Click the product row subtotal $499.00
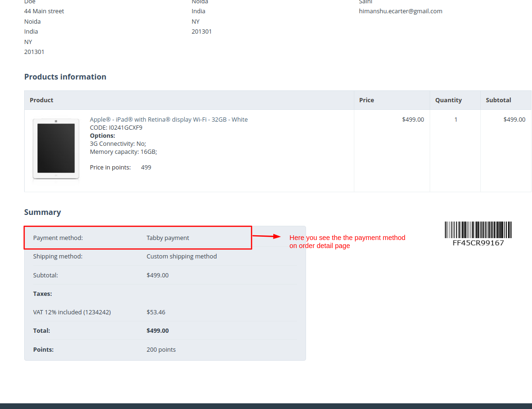This screenshot has height=409, width=532. (514, 119)
